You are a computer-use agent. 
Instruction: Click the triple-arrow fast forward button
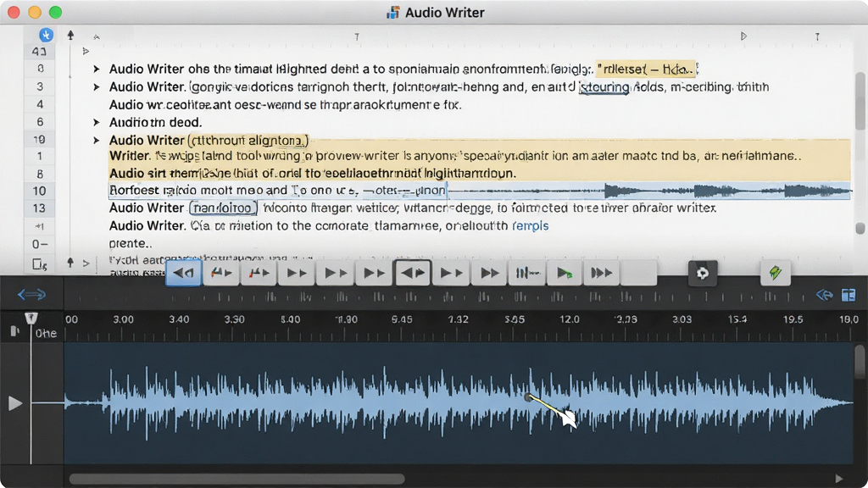[602, 273]
